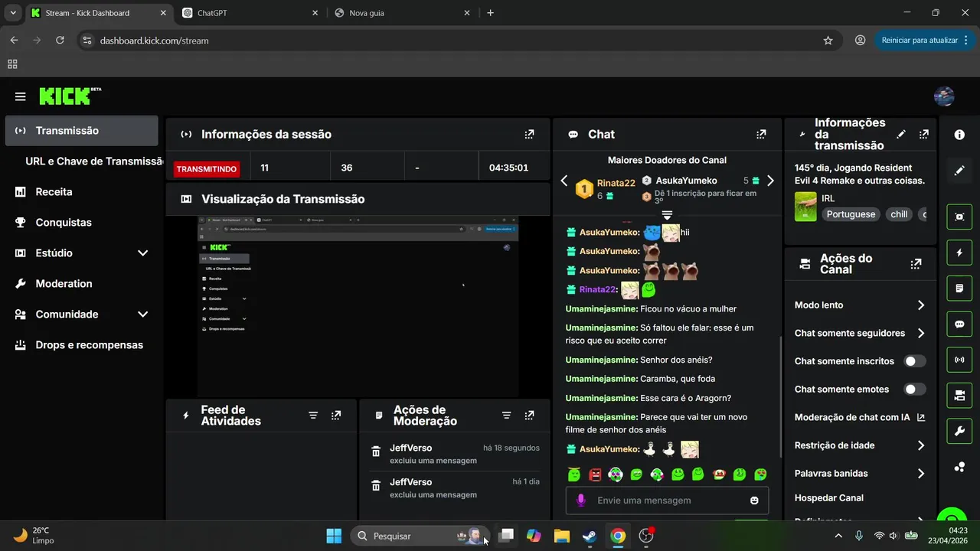Pop out the Informações da sessão panel
The width and height of the screenshot is (980, 551).
pyautogui.click(x=529, y=134)
